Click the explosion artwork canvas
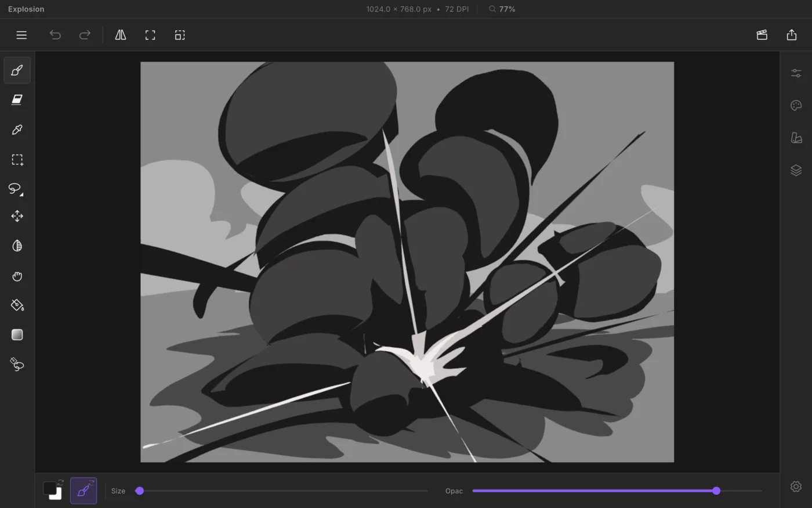The image size is (812, 508). (407, 262)
